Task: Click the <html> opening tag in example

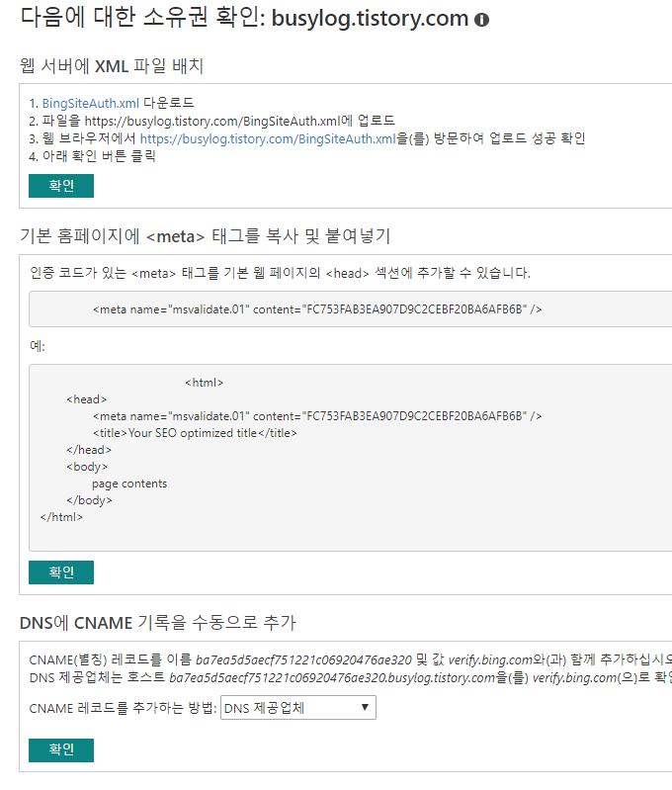Action: (204, 383)
